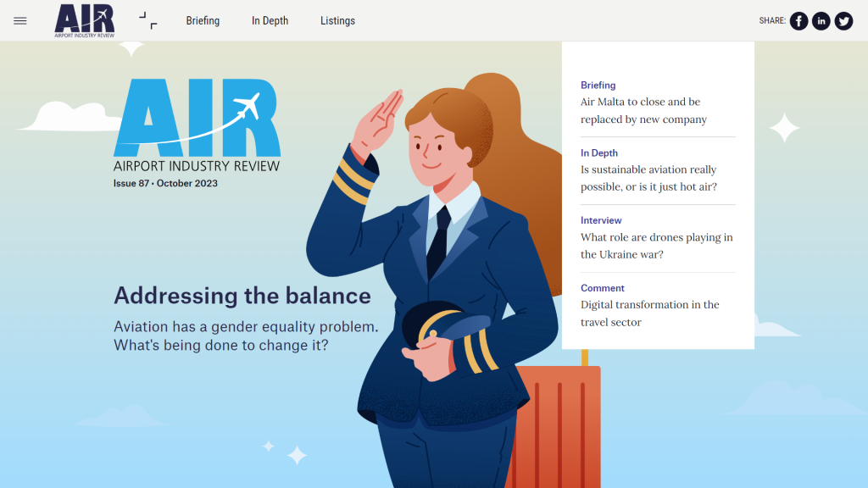The width and height of the screenshot is (868, 488).
Task: Share the issue on LinkedIn
Action: (821, 21)
